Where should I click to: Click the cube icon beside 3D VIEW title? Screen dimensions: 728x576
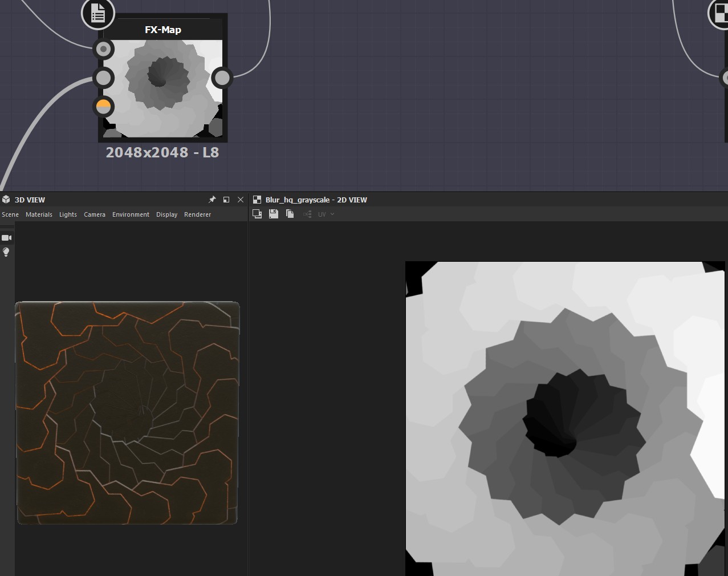[x=6, y=200]
